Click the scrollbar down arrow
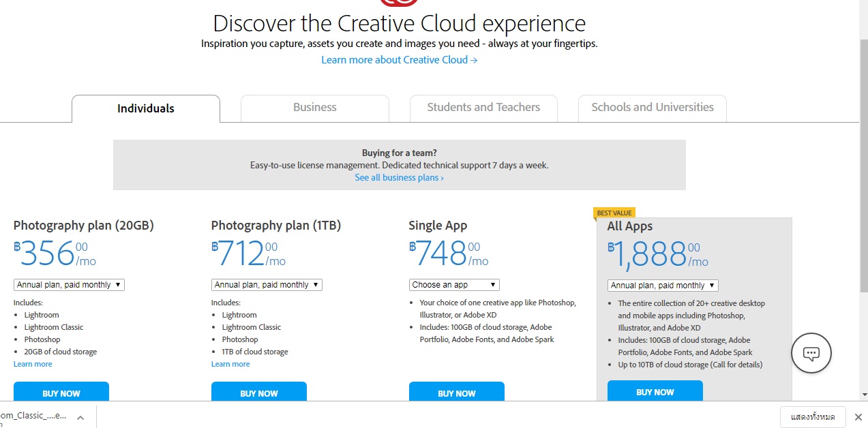Screen dimensions: 868x428 tap(864, 395)
